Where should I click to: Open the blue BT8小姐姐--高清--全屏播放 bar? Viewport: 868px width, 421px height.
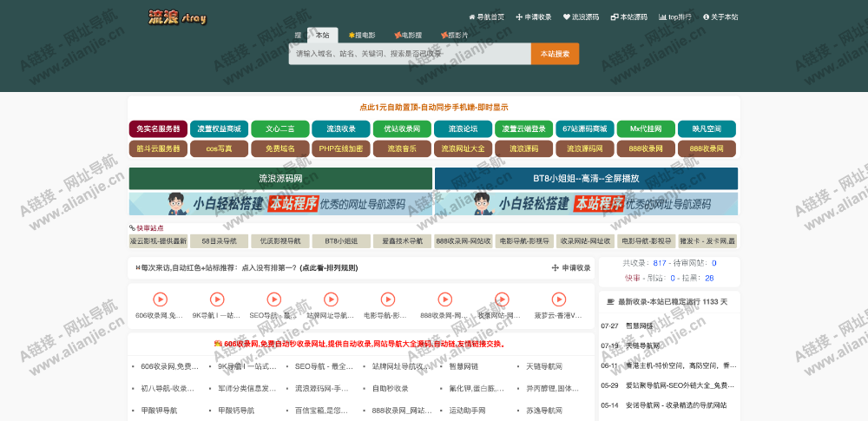pos(586,179)
